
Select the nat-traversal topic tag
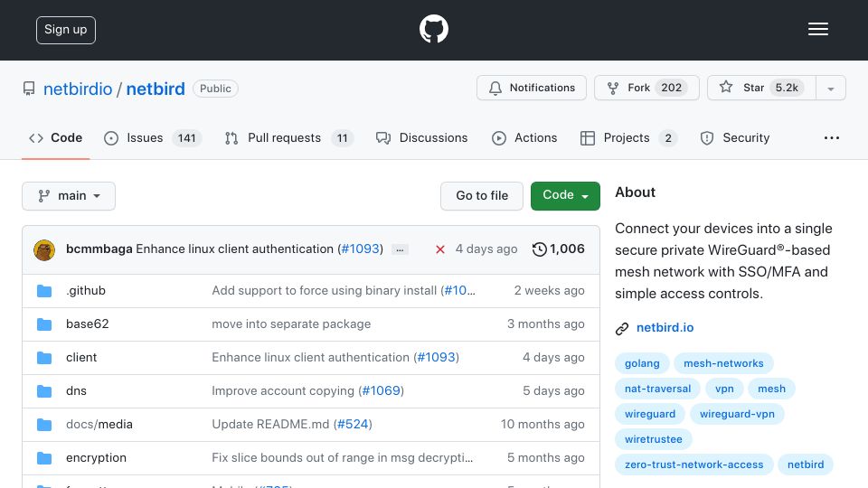pos(657,389)
